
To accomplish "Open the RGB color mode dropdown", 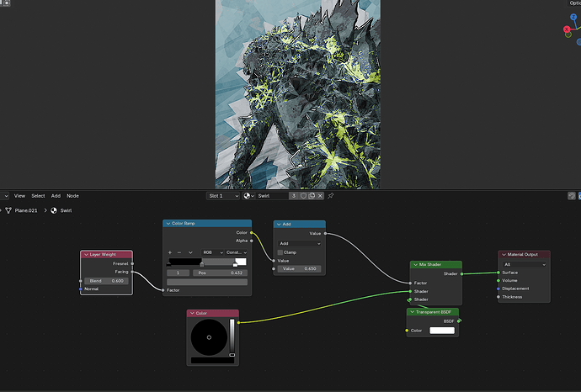I will pyautogui.click(x=212, y=252).
